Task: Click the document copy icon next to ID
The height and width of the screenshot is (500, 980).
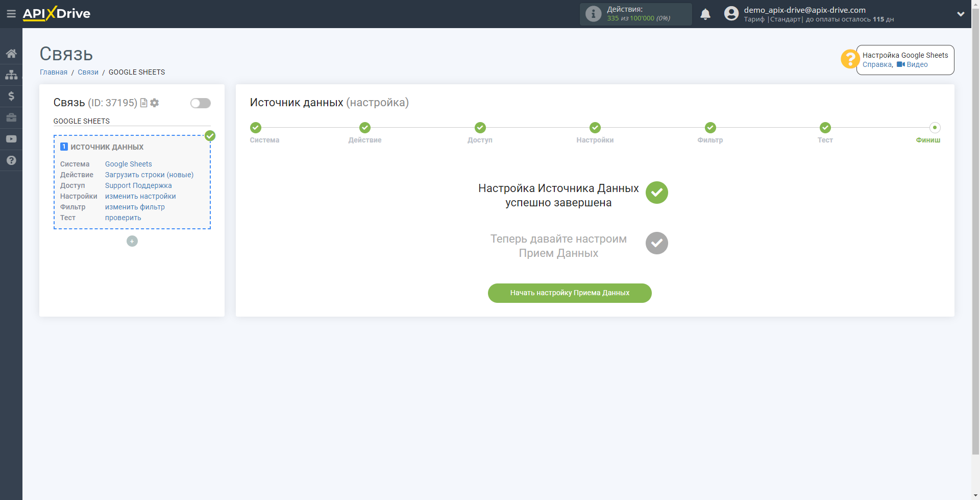Action: click(144, 103)
